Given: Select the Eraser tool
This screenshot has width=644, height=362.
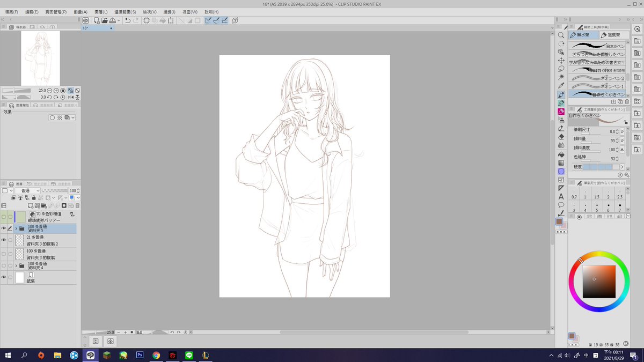Looking at the screenshot, I should pos(561,137).
